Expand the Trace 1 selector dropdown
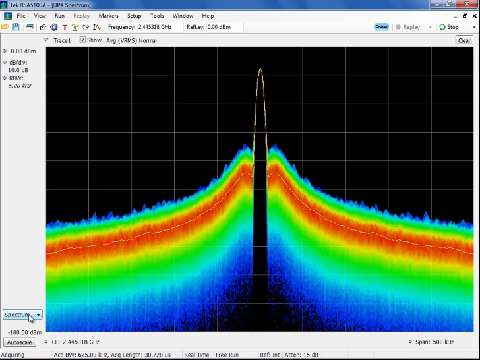 [46, 40]
